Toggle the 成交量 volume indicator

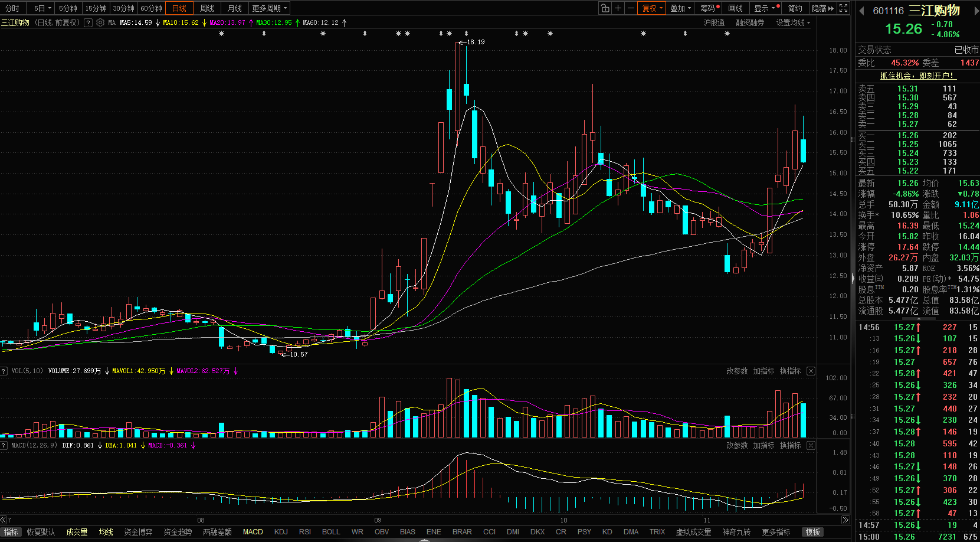click(77, 532)
